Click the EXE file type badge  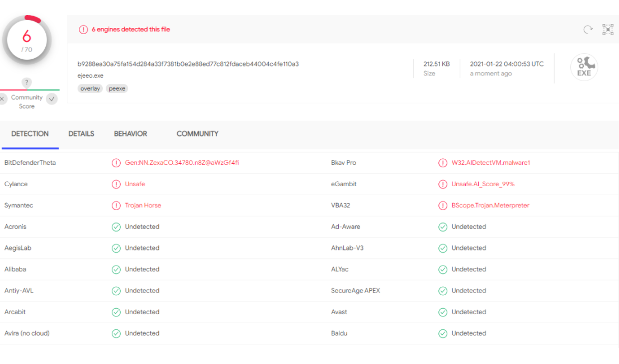click(x=584, y=67)
